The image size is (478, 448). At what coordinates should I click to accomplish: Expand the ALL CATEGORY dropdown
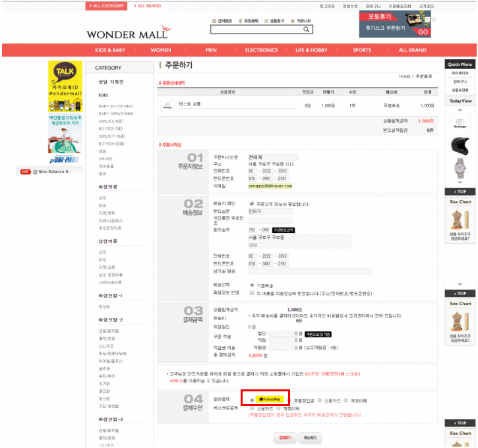[x=105, y=5]
